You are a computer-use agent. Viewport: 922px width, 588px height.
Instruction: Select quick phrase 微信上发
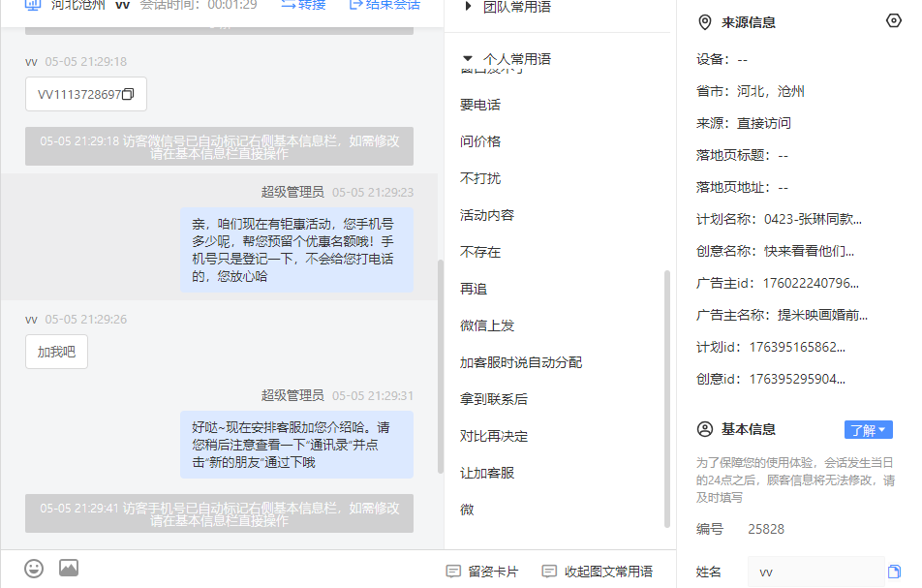(x=487, y=325)
